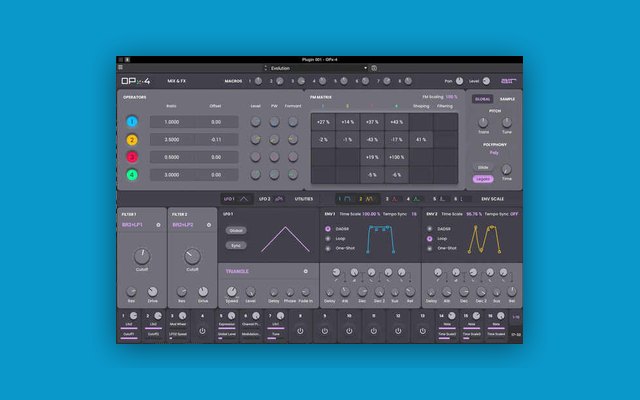
Task: Select operator 3 red circle
Action: click(x=132, y=157)
